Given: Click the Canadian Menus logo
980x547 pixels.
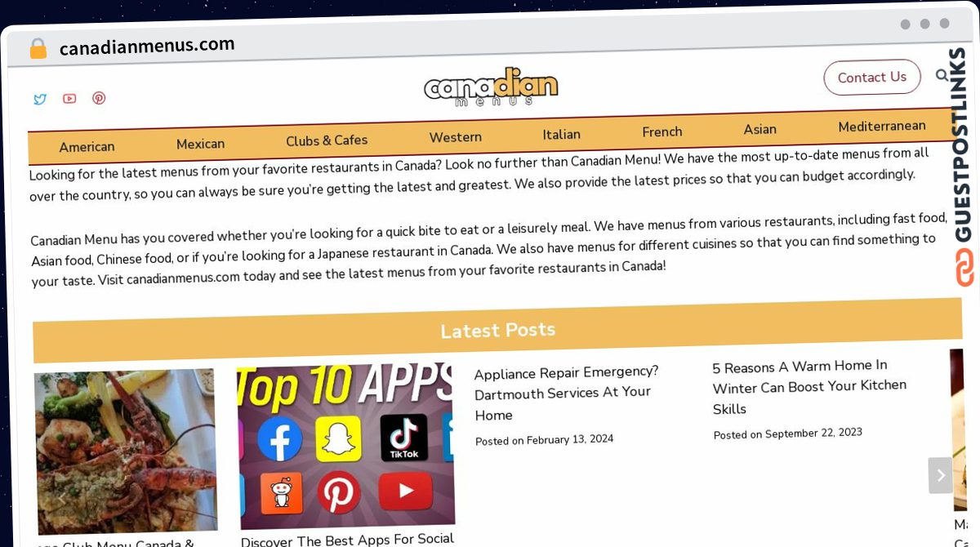Looking at the screenshot, I should [491, 87].
